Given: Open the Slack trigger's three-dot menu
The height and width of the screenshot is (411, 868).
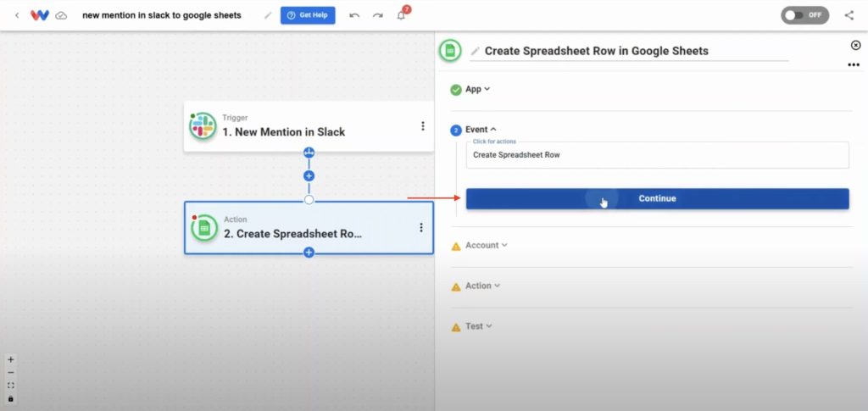Looking at the screenshot, I should (423, 126).
